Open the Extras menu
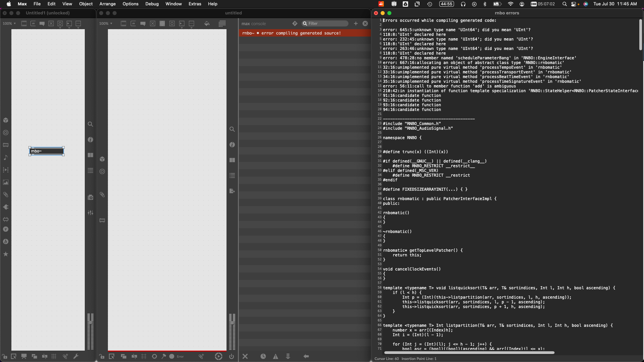The width and height of the screenshot is (644, 362). (195, 4)
